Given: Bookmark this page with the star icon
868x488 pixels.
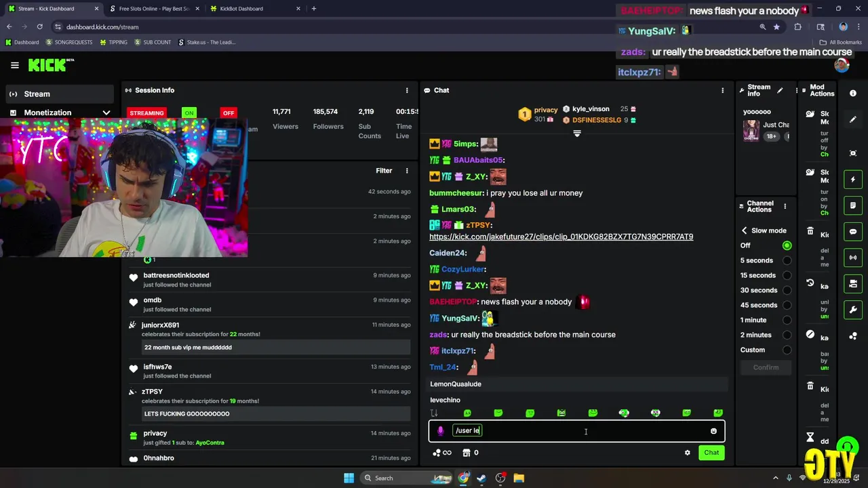Looking at the screenshot, I should [776, 27].
